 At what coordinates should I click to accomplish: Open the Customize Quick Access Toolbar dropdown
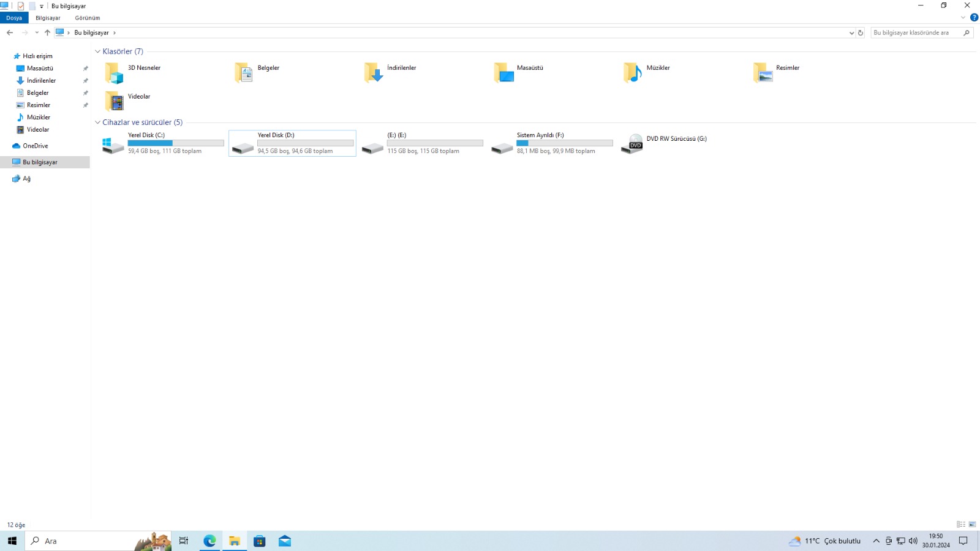coord(42,6)
